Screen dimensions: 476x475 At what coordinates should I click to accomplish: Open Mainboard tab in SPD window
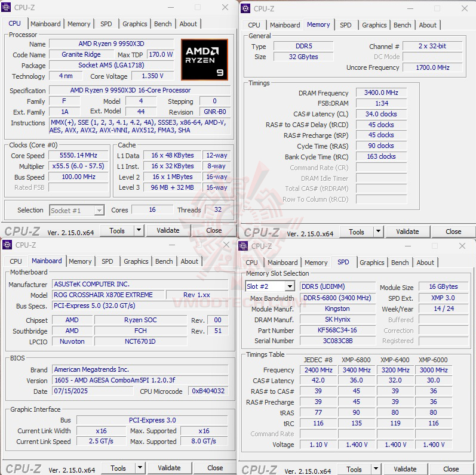[282, 263]
